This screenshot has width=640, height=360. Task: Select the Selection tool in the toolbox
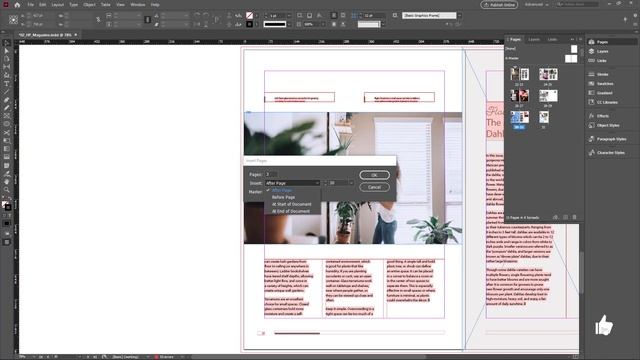click(x=7, y=43)
